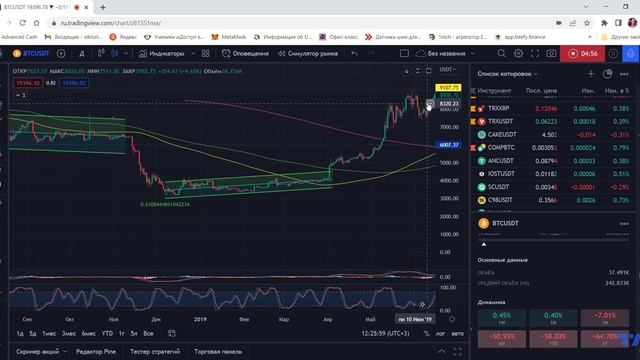
Task: Open advanced view pie chart icon
Action: tap(607, 74)
